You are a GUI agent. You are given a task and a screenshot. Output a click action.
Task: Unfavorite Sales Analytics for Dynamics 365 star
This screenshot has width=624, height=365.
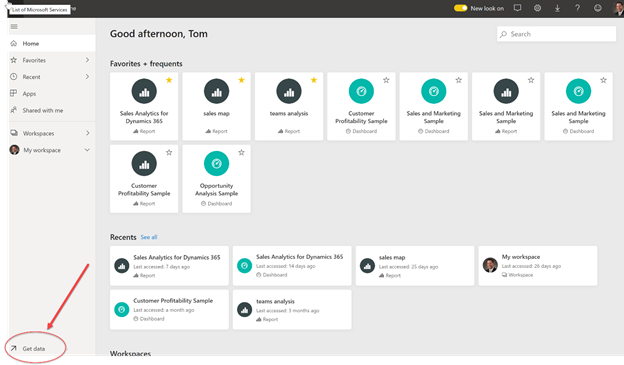[x=169, y=80]
